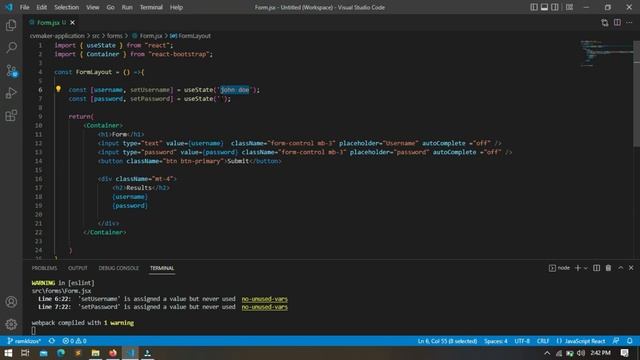Change indentation via Spaces: 4
The width and height of the screenshot is (640, 360).
click(496, 341)
